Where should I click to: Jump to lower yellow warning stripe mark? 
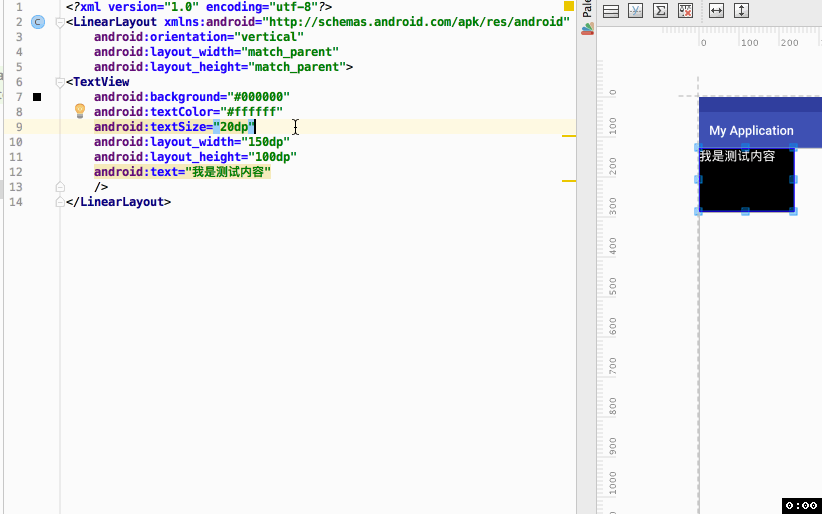tap(569, 181)
